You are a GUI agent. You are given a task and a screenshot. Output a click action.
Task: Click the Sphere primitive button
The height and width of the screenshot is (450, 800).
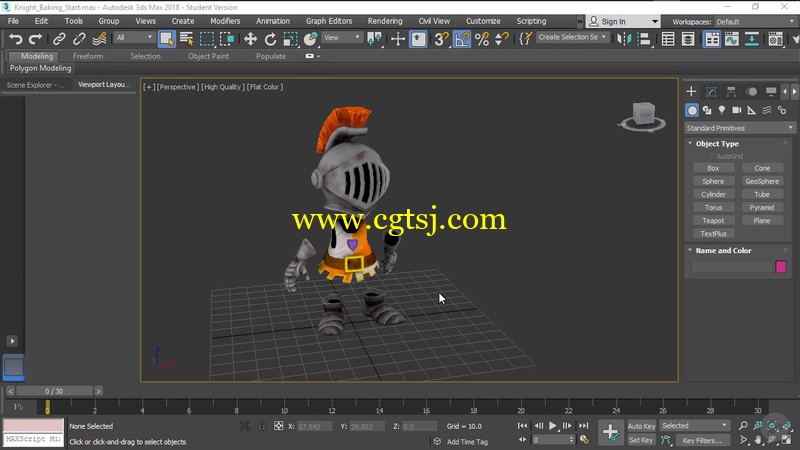coord(713,181)
